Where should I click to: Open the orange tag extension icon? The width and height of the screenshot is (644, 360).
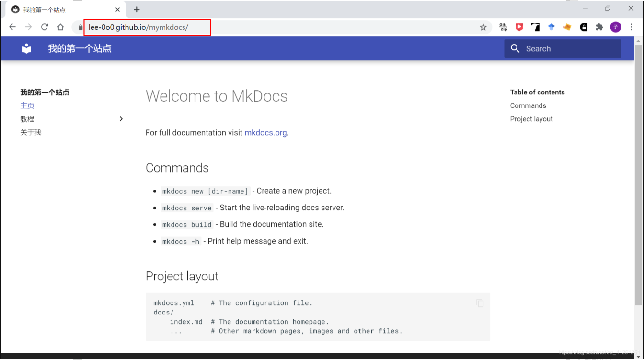[x=567, y=27]
